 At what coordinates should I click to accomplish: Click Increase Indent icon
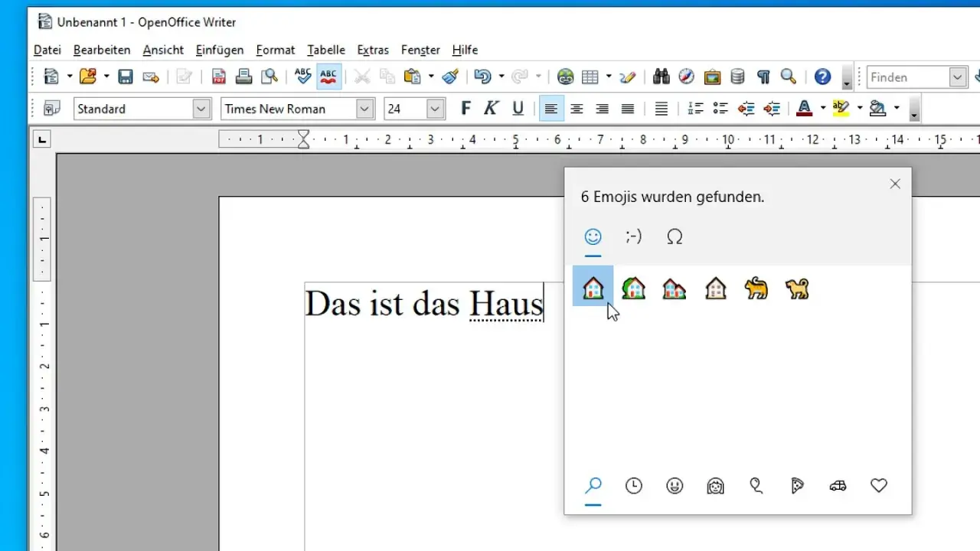[772, 109]
